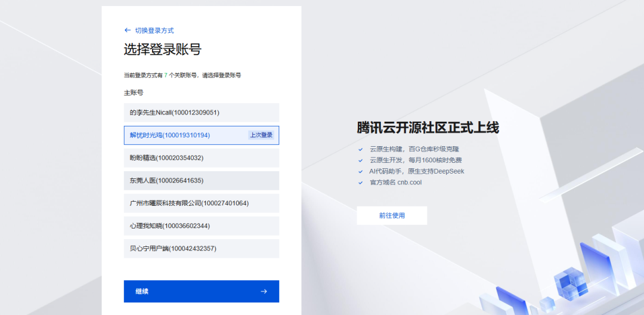The image size is (644, 315).
Task: Click the arrow icon on 继续 button
Action: coord(264,291)
